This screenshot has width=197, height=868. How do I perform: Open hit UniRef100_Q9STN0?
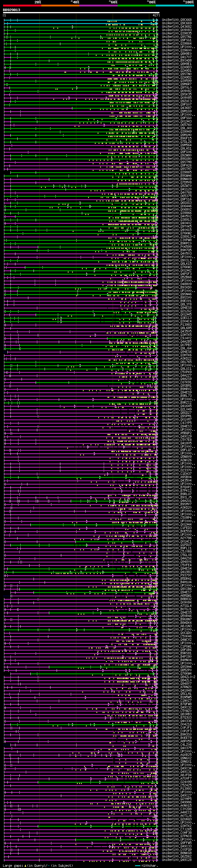[177, 74]
